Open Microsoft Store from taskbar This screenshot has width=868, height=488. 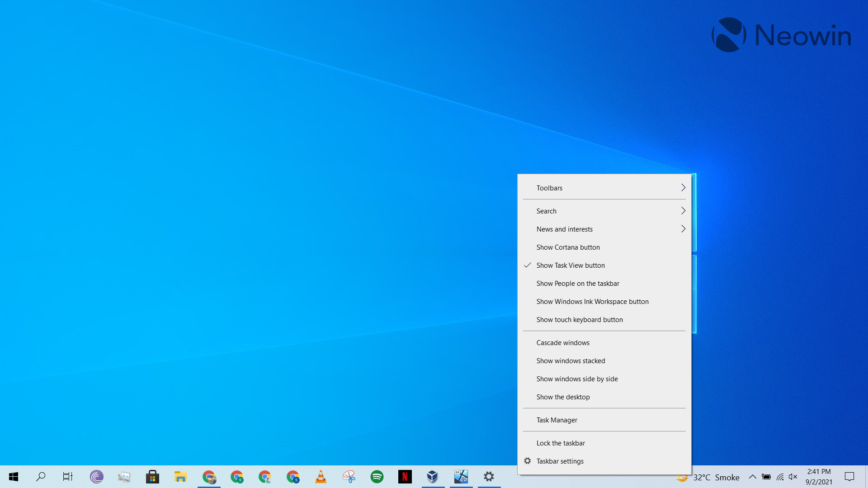click(x=152, y=477)
